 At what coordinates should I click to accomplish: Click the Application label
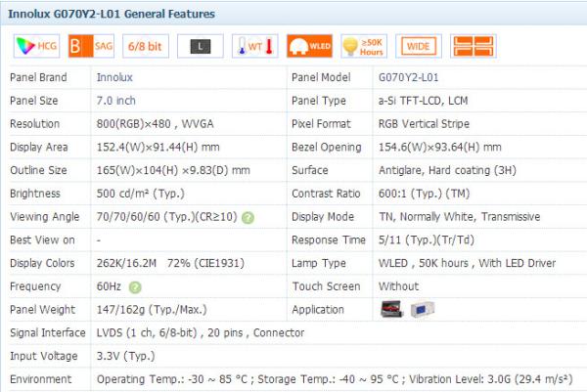click(x=318, y=310)
